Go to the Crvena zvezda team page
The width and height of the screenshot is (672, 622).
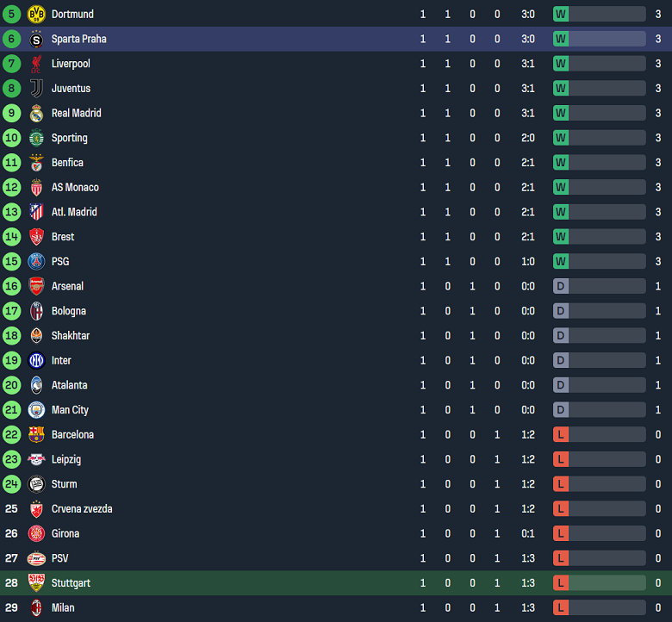click(82, 509)
